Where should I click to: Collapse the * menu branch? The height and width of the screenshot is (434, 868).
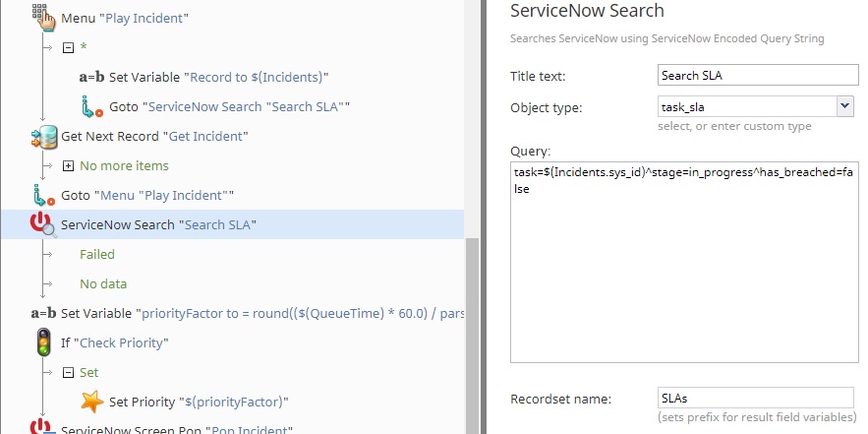click(68, 47)
